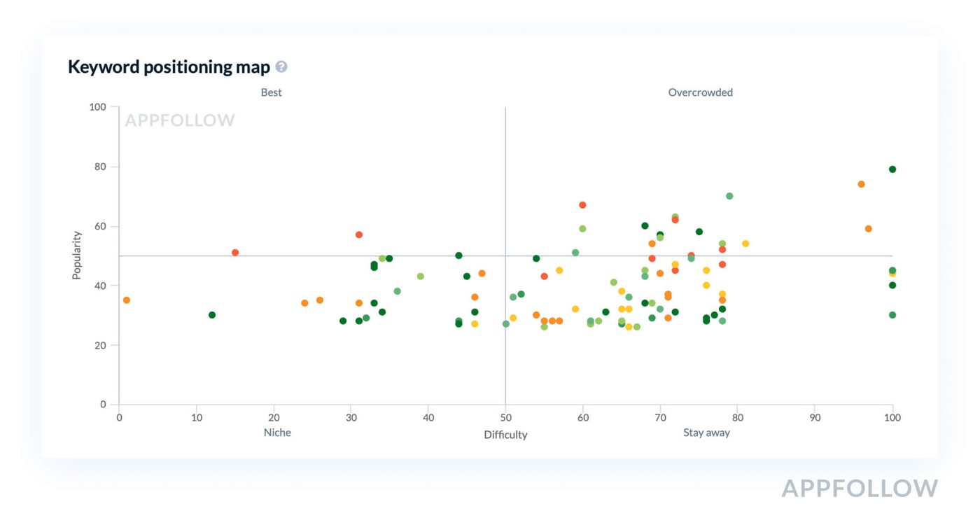This screenshot has width=980, height=518.
Task: Pick the light green dot at difficulty 39
Action: [x=421, y=276]
